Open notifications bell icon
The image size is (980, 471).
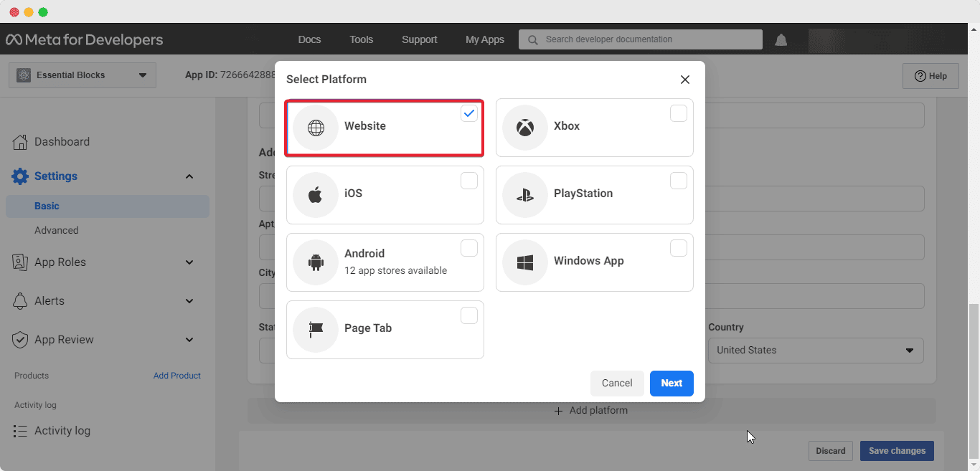coord(781,40)
